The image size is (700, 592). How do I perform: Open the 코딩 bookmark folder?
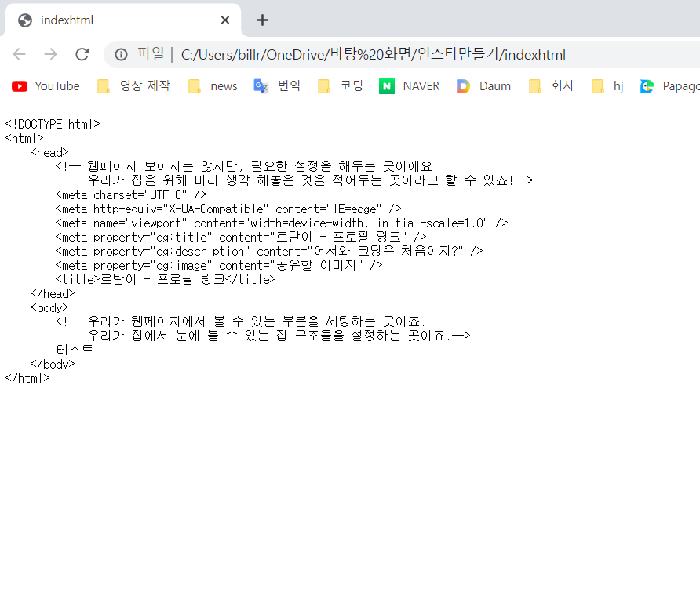pos(340,85)
